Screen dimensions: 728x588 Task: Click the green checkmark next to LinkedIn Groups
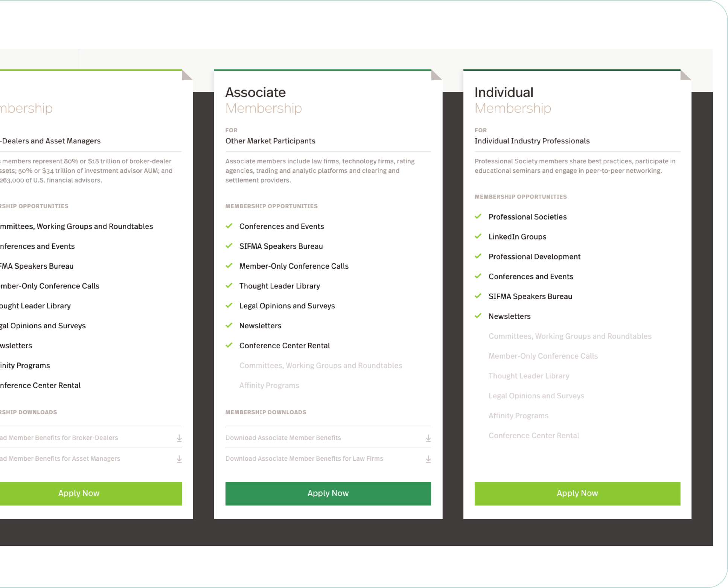coord(480,236)
